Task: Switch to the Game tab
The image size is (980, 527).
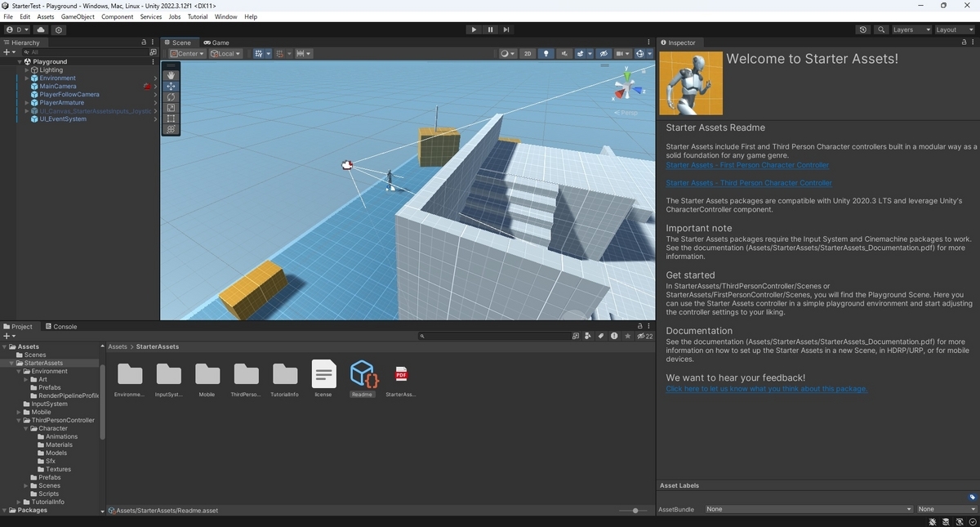Action: [216, 42]
